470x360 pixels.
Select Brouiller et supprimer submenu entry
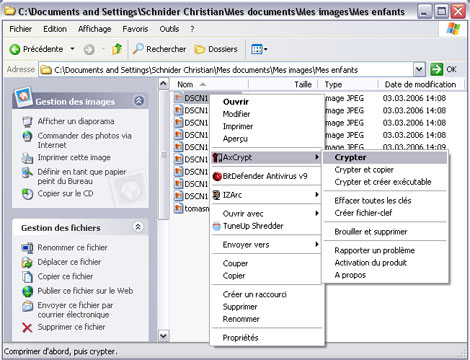[385, 232]
